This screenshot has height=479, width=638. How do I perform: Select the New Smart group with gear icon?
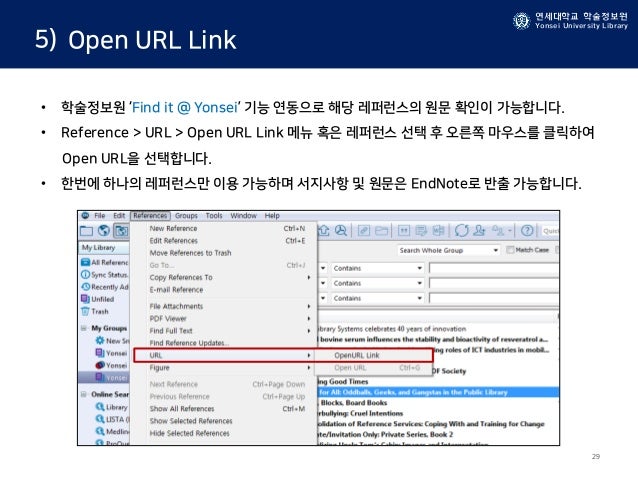tap(112, 341)
